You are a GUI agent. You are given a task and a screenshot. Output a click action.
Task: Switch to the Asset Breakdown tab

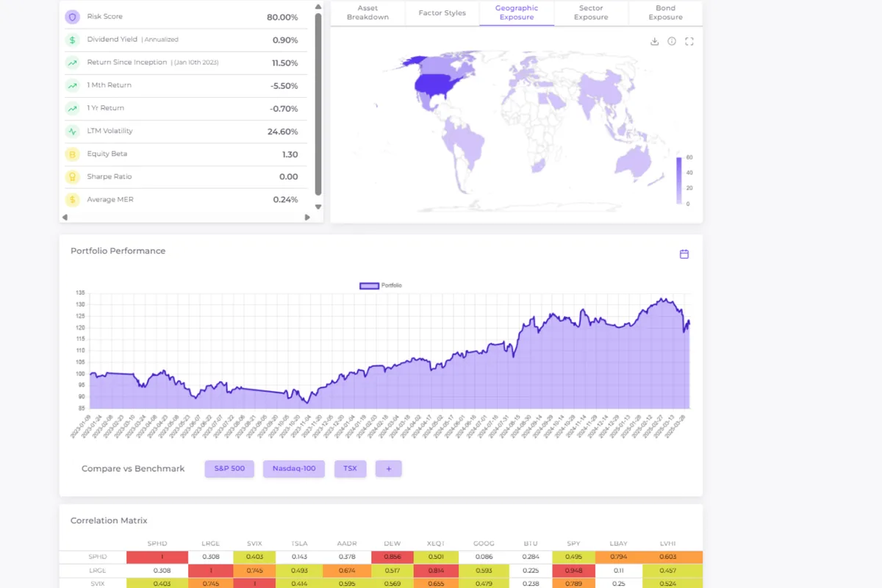coord(367,12)
